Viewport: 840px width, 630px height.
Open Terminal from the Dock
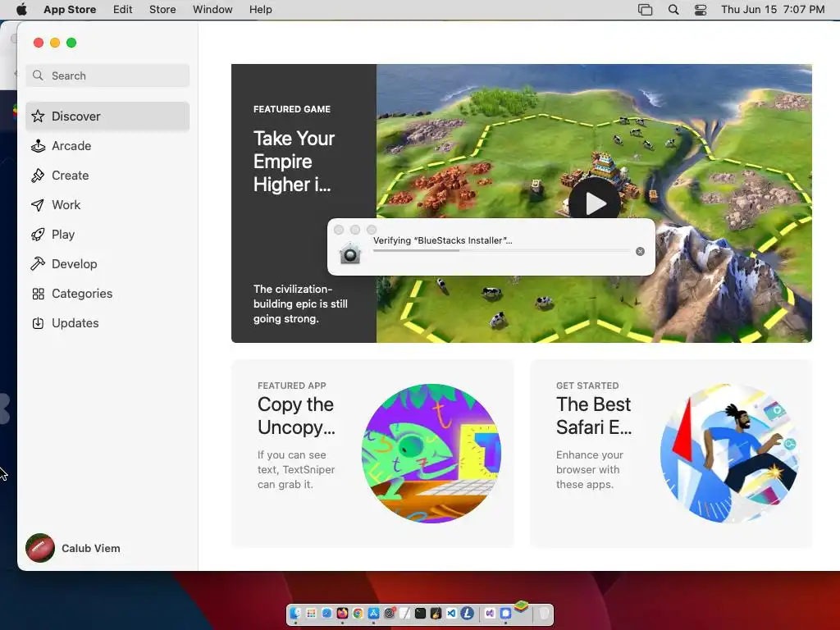coord(421,613)
